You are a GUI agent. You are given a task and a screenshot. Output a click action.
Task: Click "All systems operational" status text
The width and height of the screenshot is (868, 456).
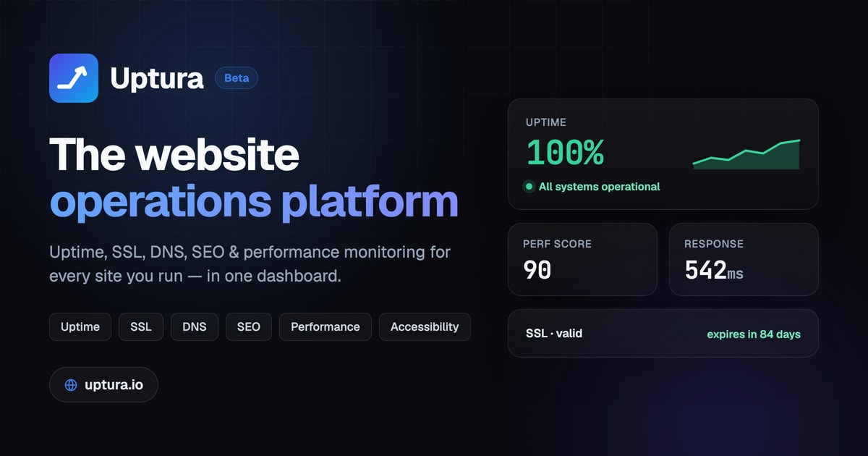600,187
